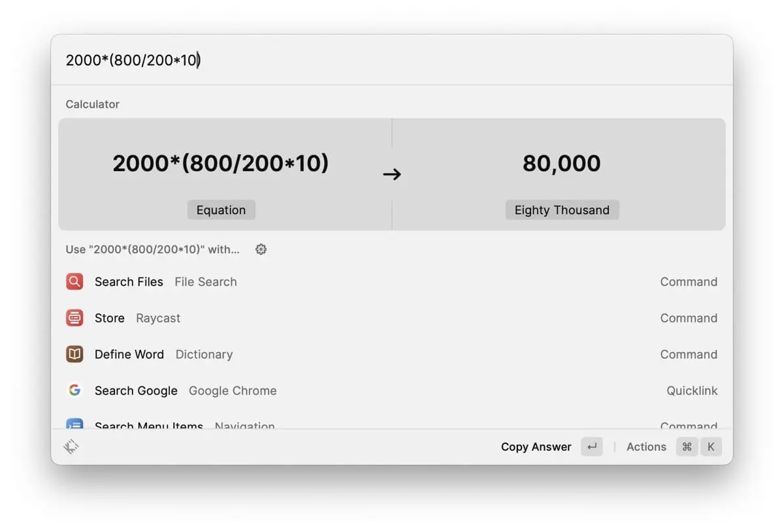Viewport: 784px width, 532px height.
Task: Click the Search Files magnifier icon
Action: point(74,282)
